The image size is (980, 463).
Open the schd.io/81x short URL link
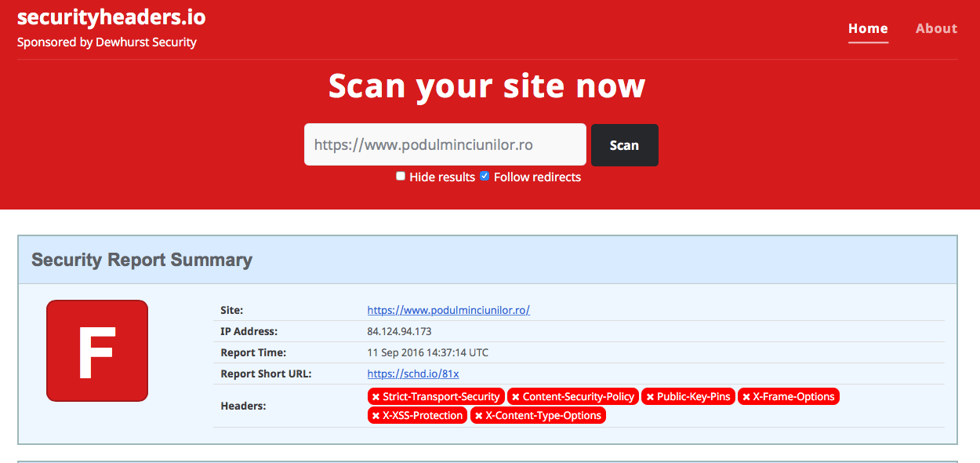click(413, 374)
